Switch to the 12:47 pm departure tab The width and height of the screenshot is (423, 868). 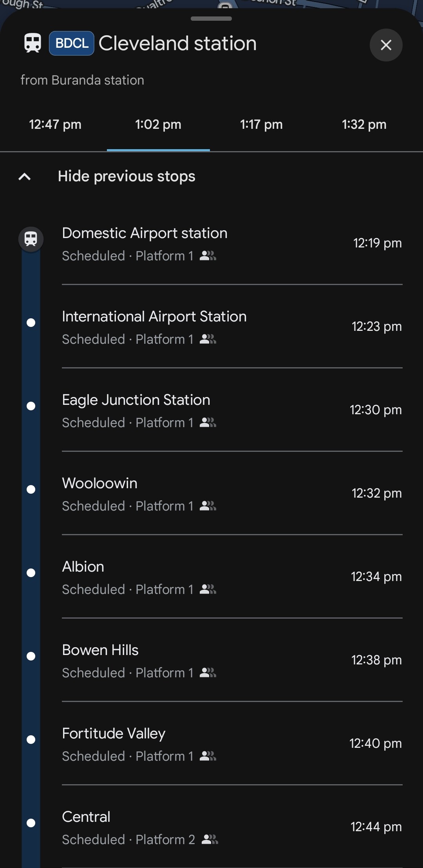55,125
